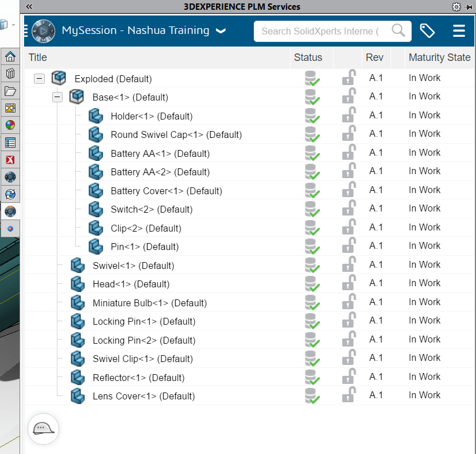Click the Holder<1> part icon
The width and height of the screenshot is (476, 454).
[96, 116]
